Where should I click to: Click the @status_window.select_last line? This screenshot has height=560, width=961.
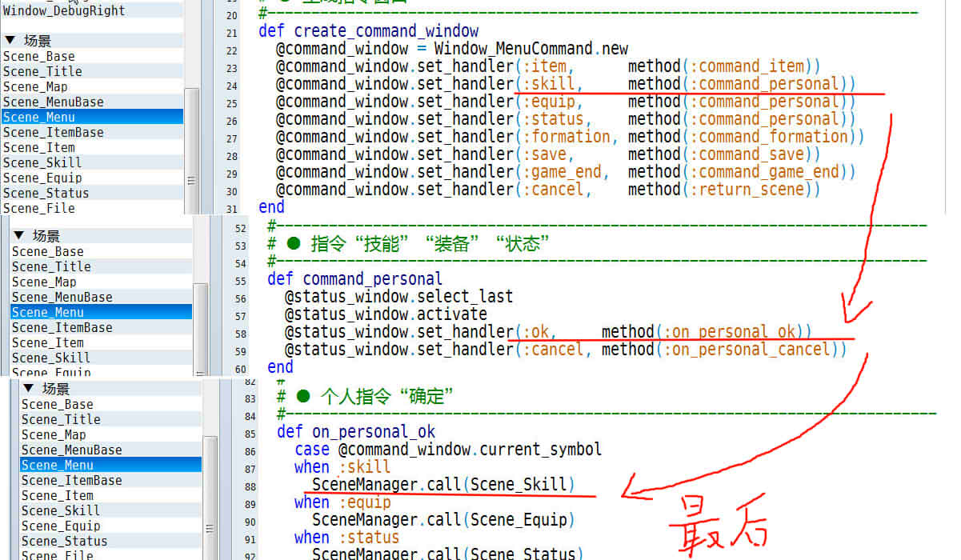(x=398, y=296)
